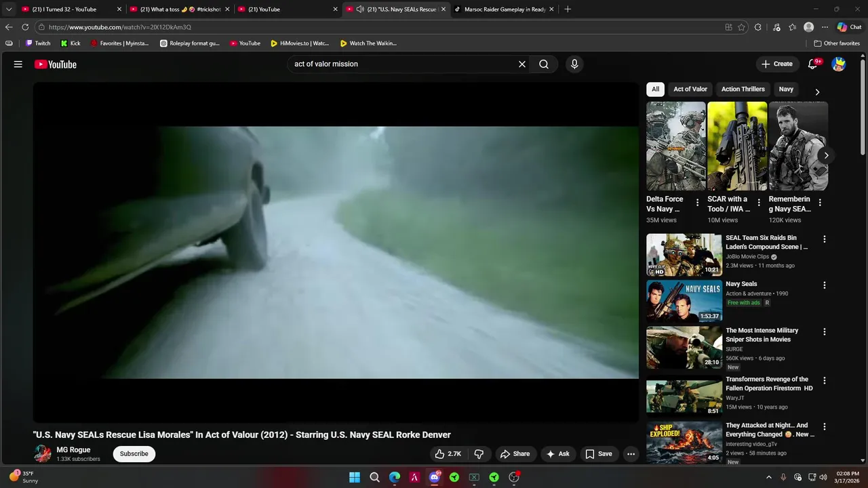Image resolution: width=868 pixels, height=488 pixels.
Task: Open the split screen icon in address bar
Action: pyautogui.click(x=728, y=27)
